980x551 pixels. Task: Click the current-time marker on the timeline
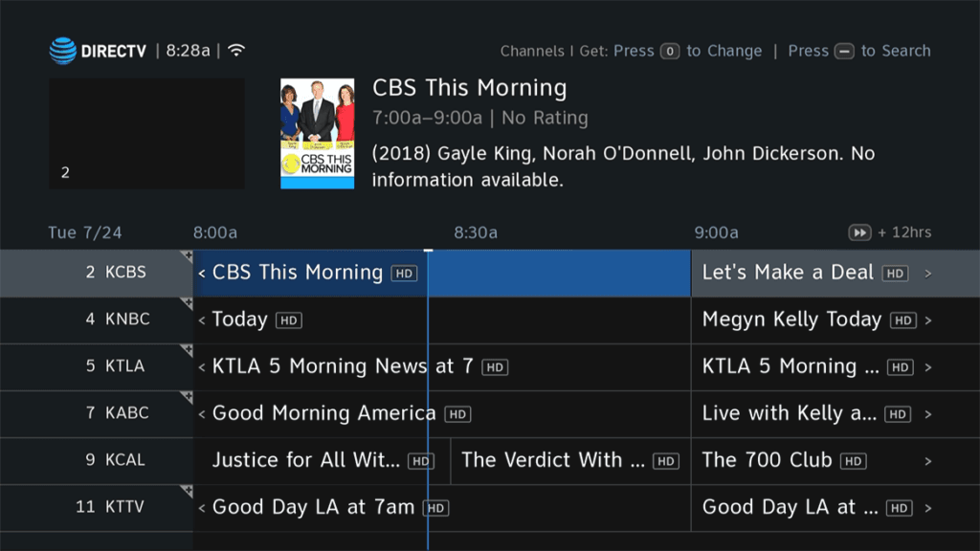coord(428,251)
